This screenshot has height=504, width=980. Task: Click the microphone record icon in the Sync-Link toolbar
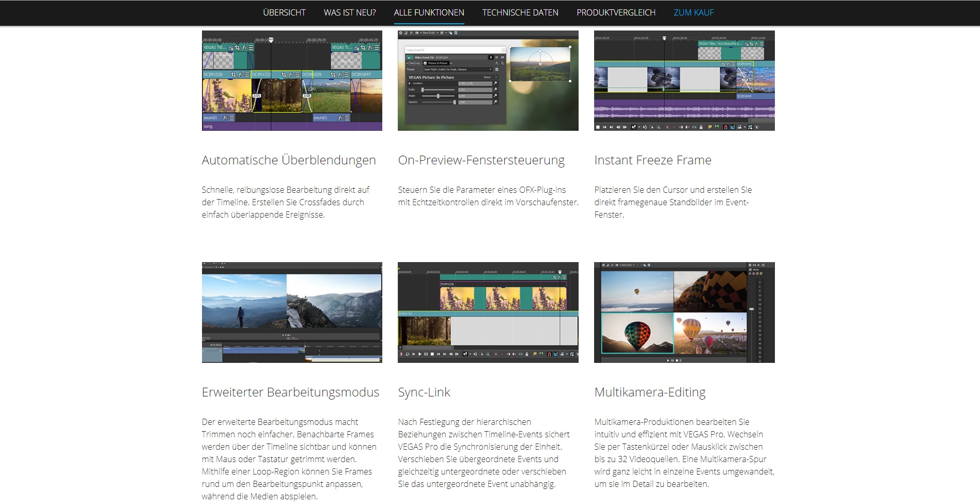pyautogui.click(x=401, y=355)
